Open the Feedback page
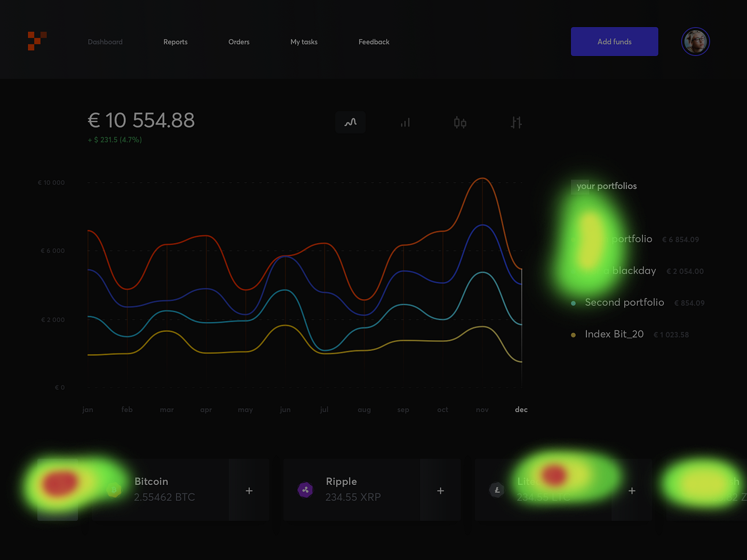This screenshot has height=560, width=747. tap(373, 42)
